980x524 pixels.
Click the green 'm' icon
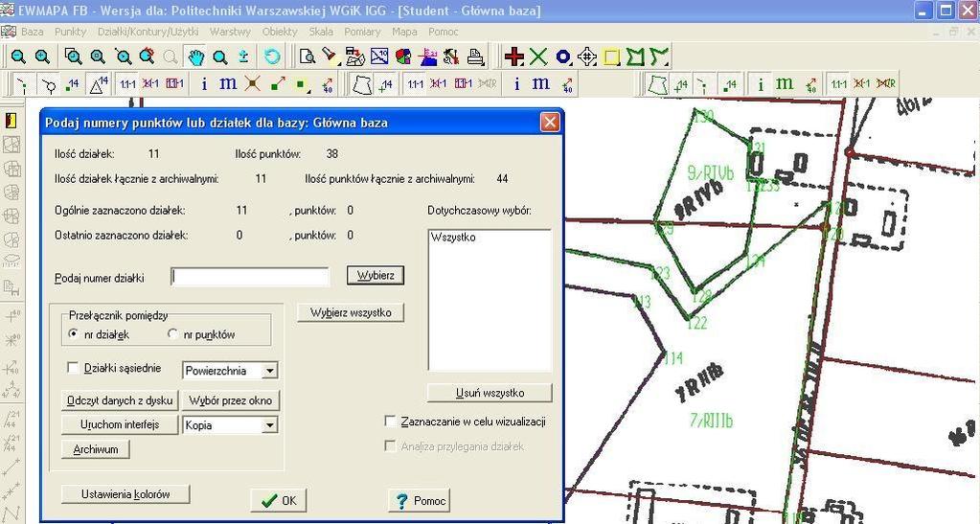point(785,83)
